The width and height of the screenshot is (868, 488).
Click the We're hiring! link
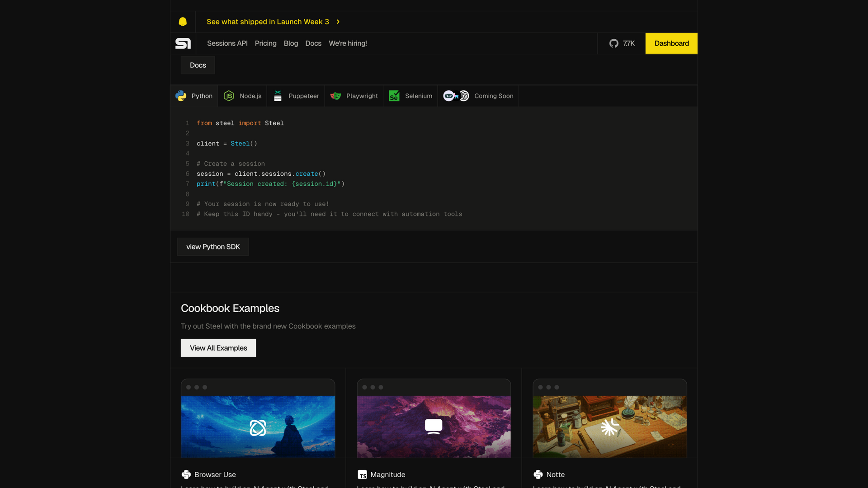coord(348,43)
